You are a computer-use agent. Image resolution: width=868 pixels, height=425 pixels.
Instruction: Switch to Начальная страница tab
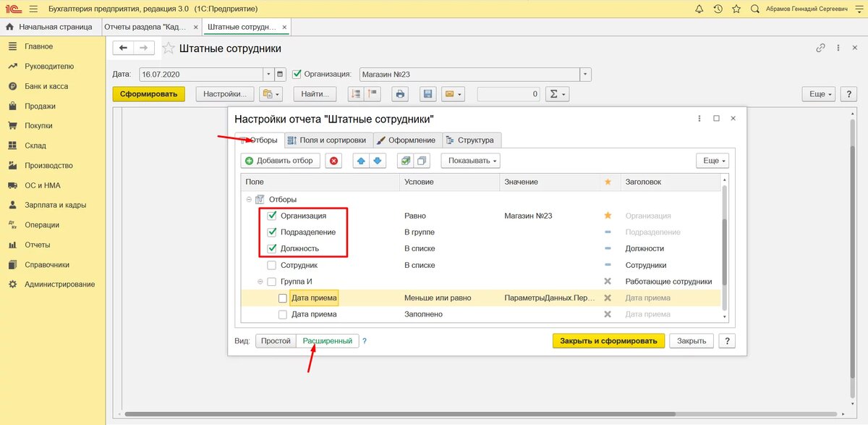coord(49,27)
